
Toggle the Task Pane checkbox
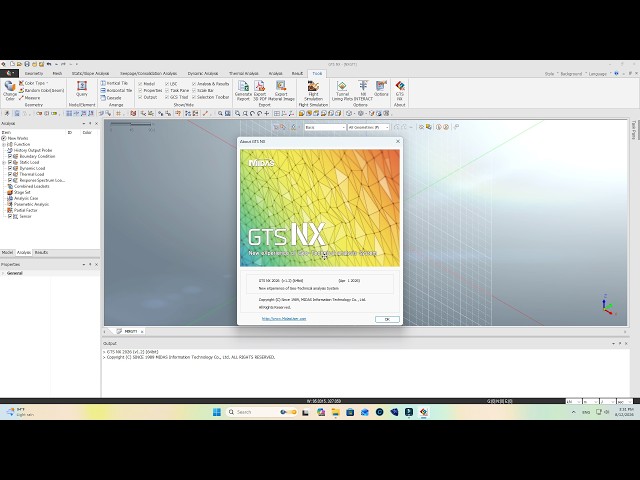[x=167, y=90]
